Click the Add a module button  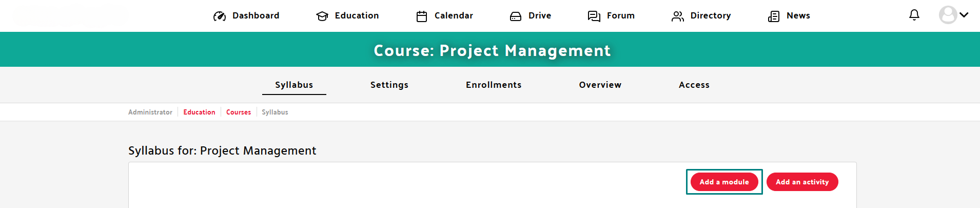724,182
